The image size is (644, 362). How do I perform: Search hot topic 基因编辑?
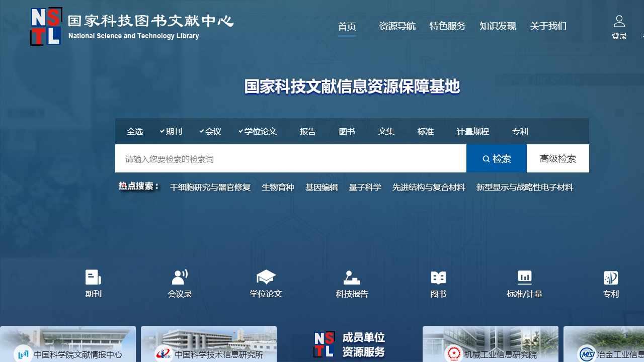click(321, 188)
